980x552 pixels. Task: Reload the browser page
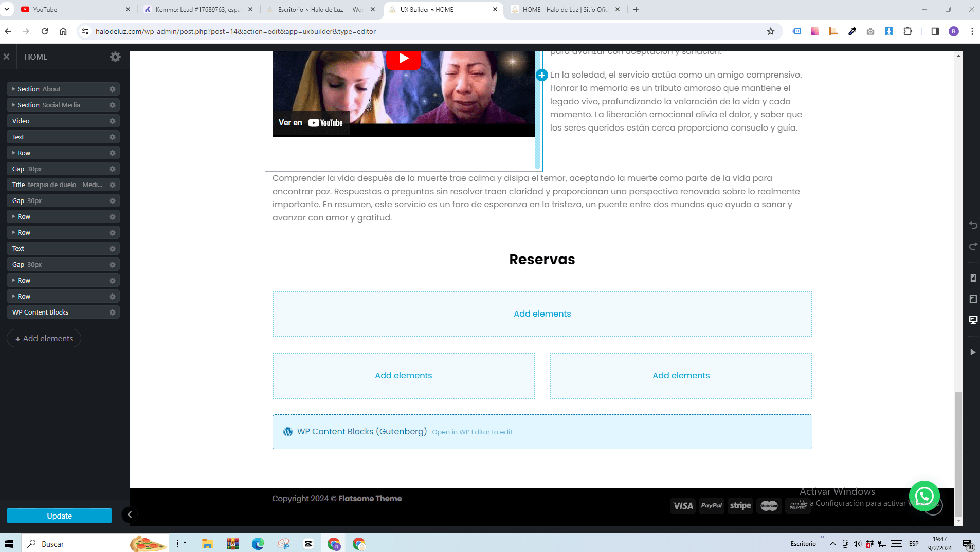pos(45,31)
